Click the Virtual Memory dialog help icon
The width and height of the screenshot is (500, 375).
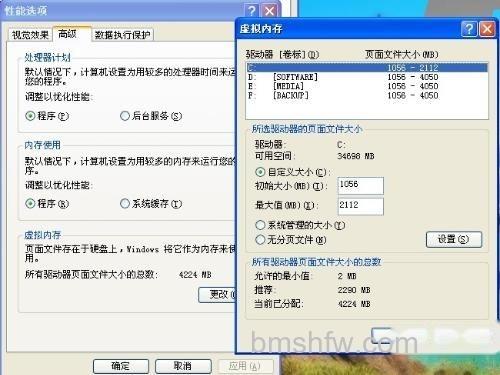(469, 29)
